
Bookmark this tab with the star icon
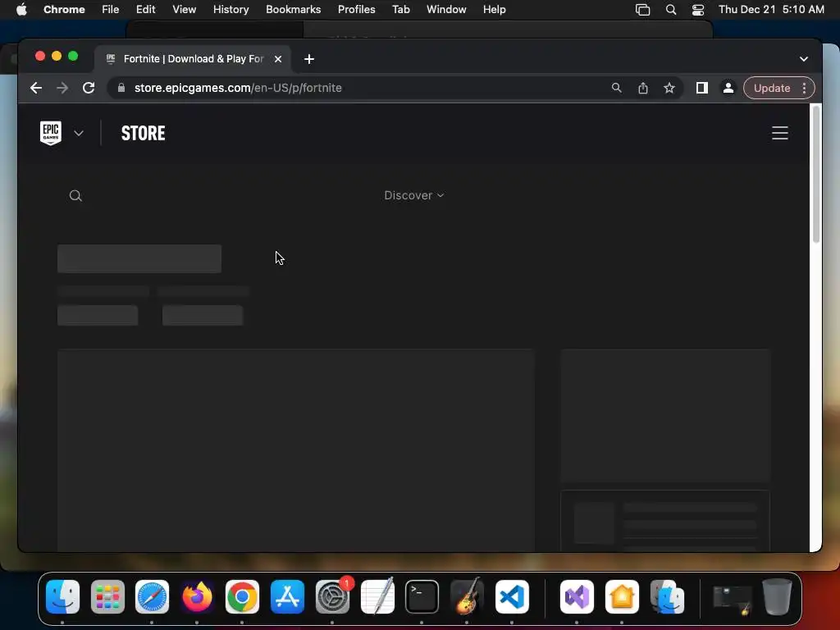click(669, 88)
